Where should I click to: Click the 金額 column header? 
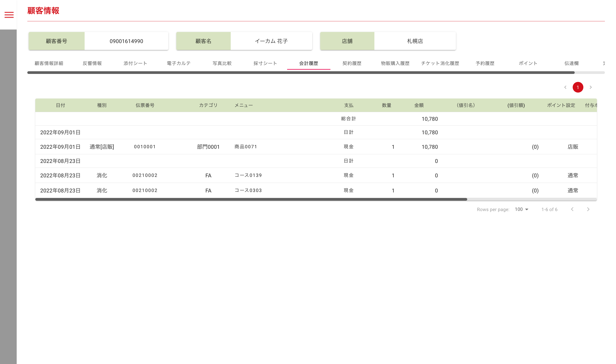(x=419, y=105)
